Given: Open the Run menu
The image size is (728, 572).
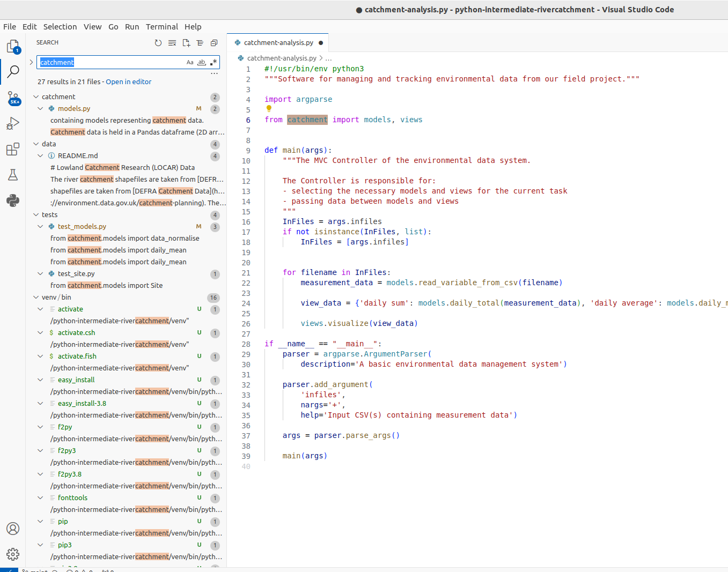Looking at the screenshot, I should click(132, 27).
